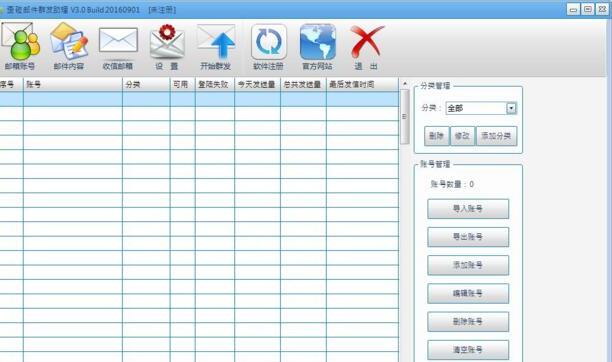Open the 邮件内容 mail content editor
The image size is (612, 362).
pyautogui.click(x=69, y=46)
